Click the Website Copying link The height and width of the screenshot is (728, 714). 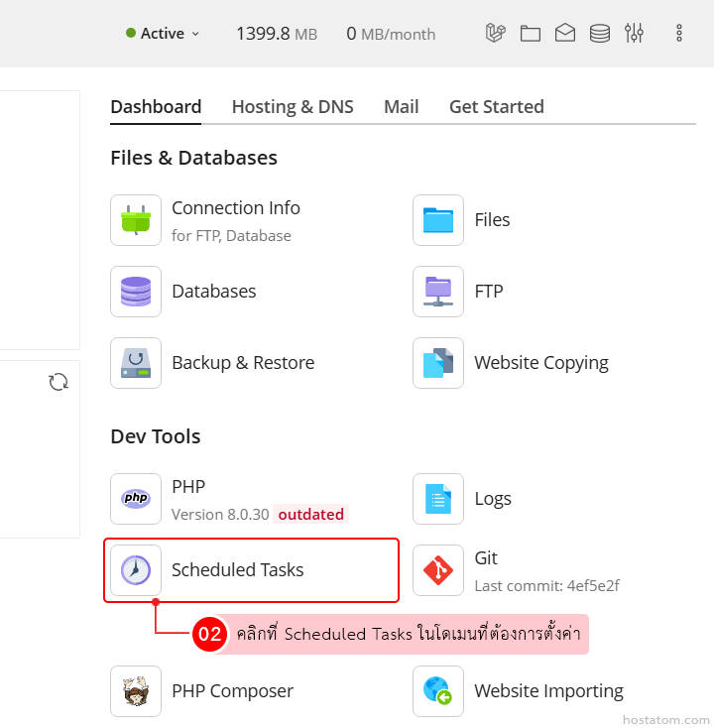click(540, 363)
